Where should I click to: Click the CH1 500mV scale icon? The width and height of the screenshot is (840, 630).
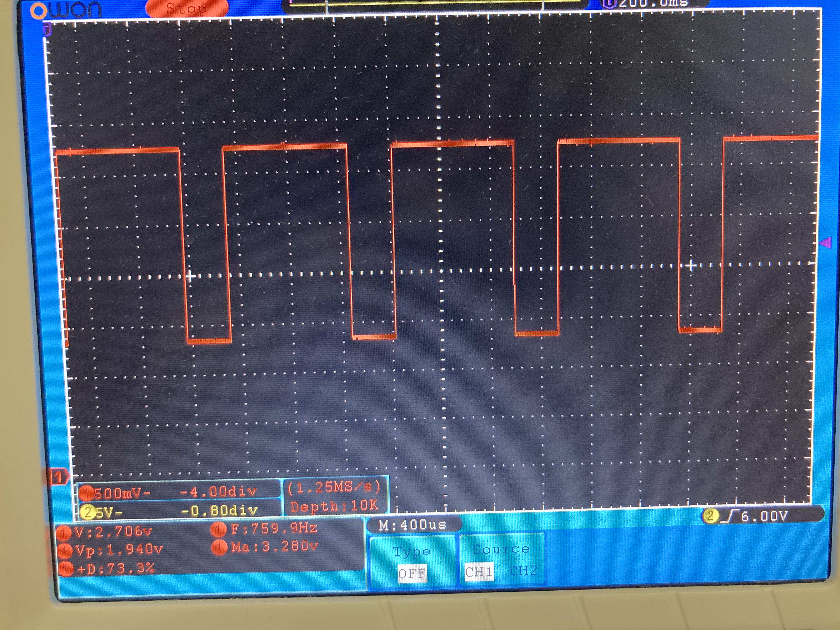[x=87, y=493]
